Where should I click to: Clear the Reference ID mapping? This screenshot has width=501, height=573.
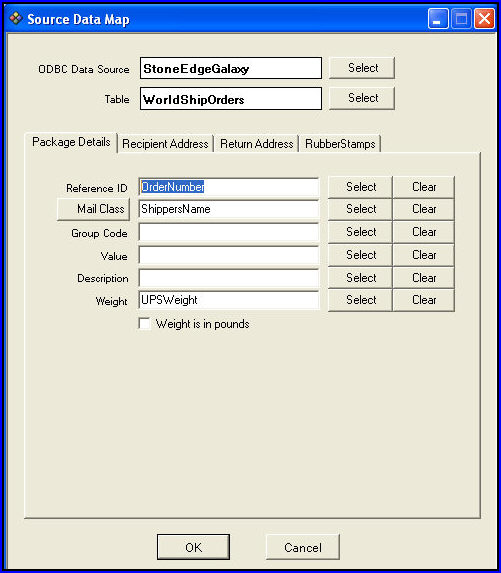pos(424,187)
